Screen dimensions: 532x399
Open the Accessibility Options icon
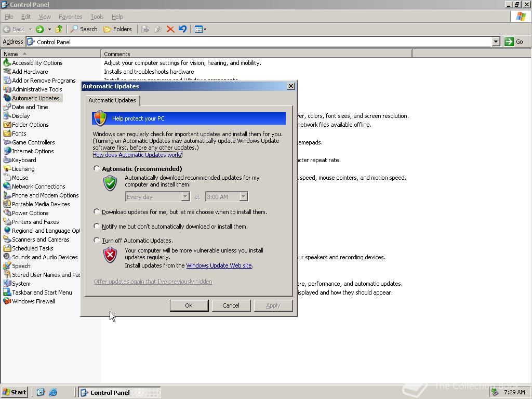[x=7, y=63]
